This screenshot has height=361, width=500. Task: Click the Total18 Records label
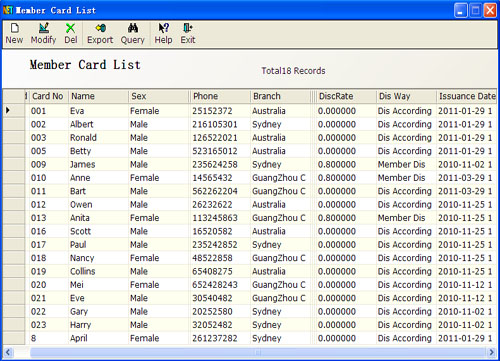[x=293, y=71]
